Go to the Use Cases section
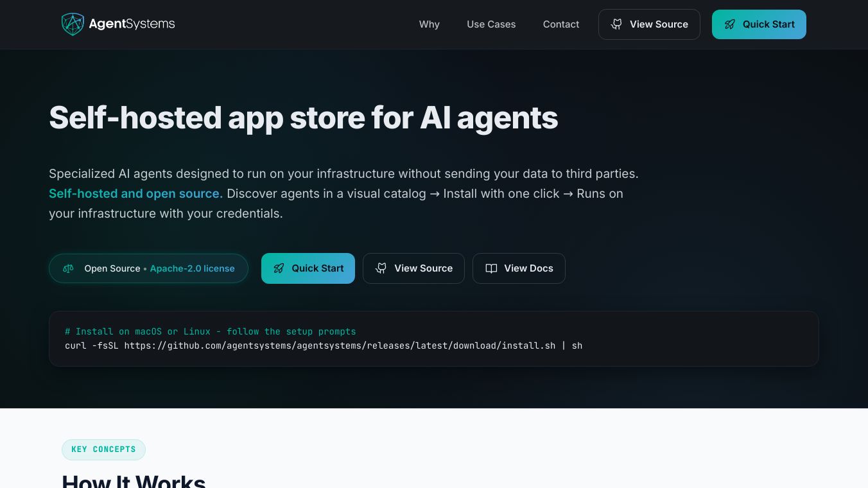This screenshot has width=868, height=488. click(491, 24)
